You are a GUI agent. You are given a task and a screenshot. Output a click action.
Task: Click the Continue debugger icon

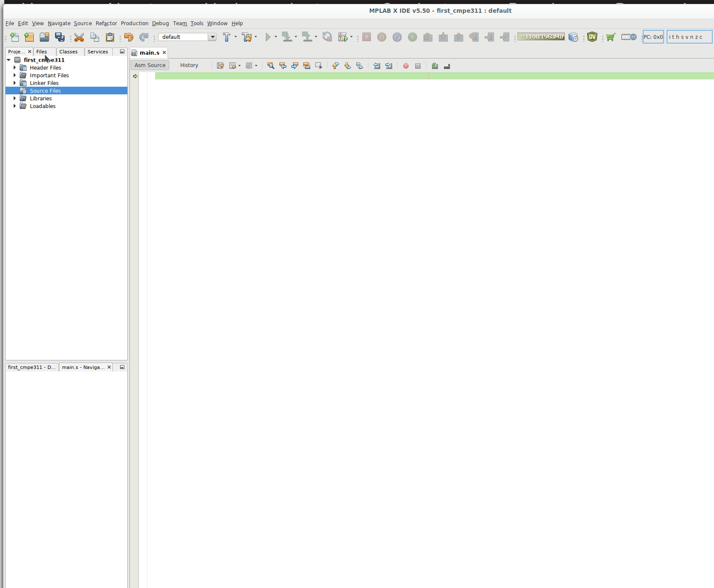[x=413, y=37]
